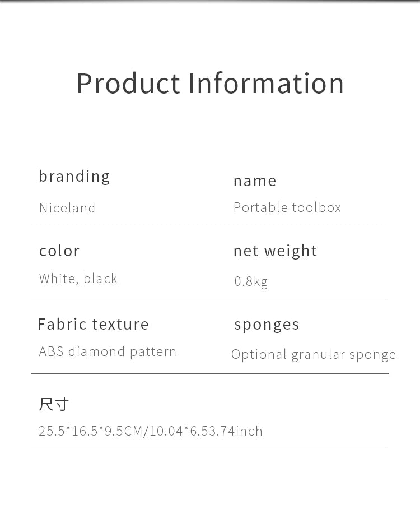Select the net weight label

coord(275,251)
